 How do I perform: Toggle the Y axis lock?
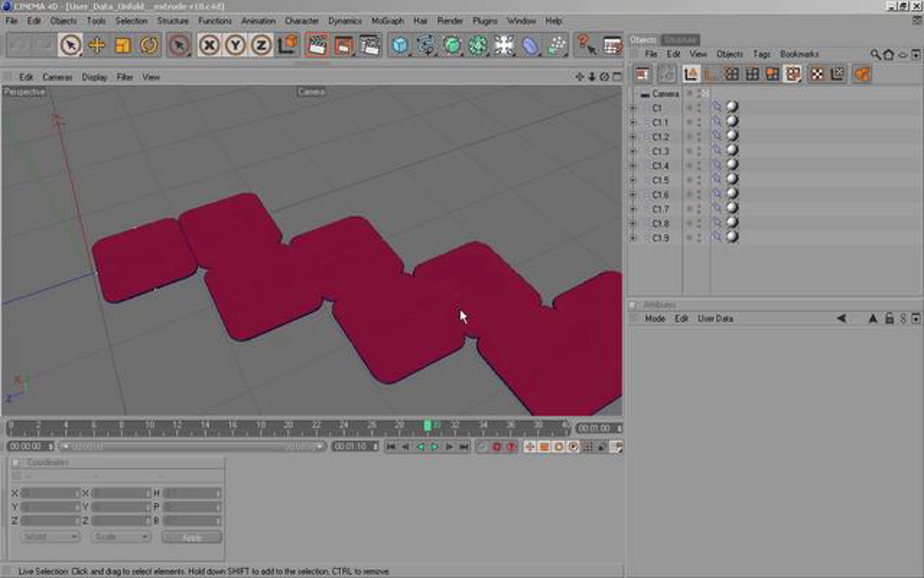pyautogui.click(x=235, y=45)
